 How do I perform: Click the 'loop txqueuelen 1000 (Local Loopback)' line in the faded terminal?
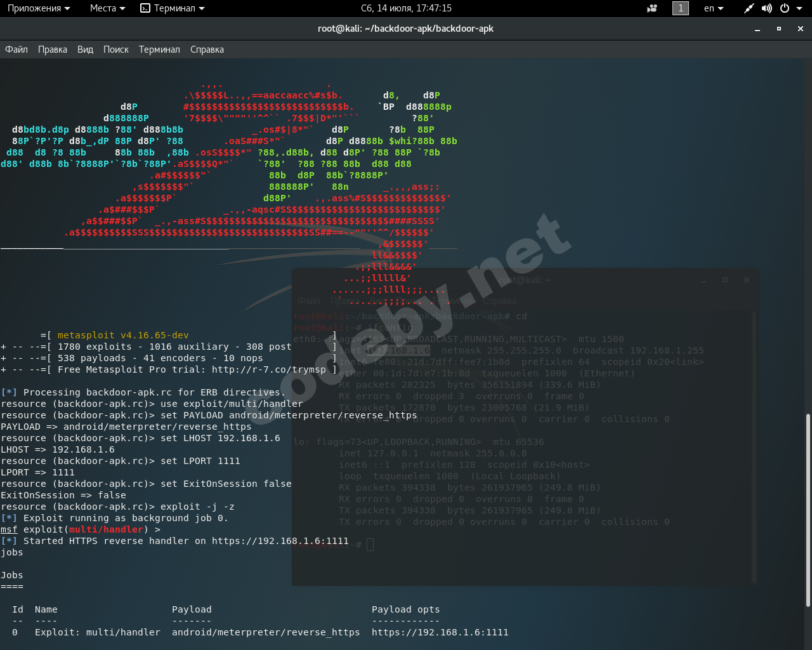pos(450,476)
